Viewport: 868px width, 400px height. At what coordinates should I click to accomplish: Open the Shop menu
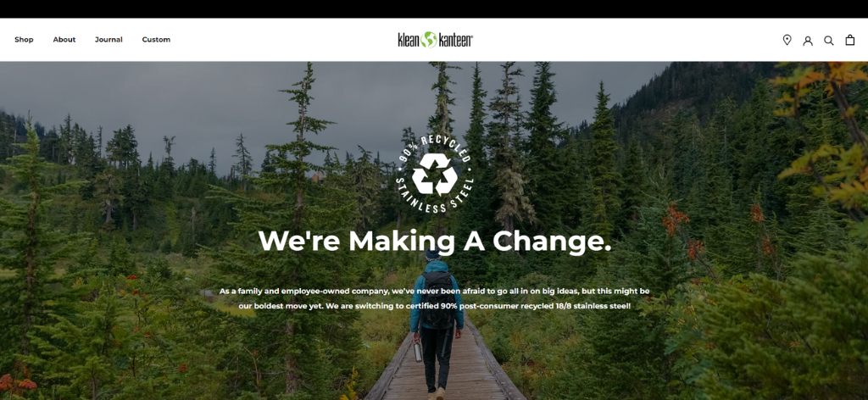24,40
